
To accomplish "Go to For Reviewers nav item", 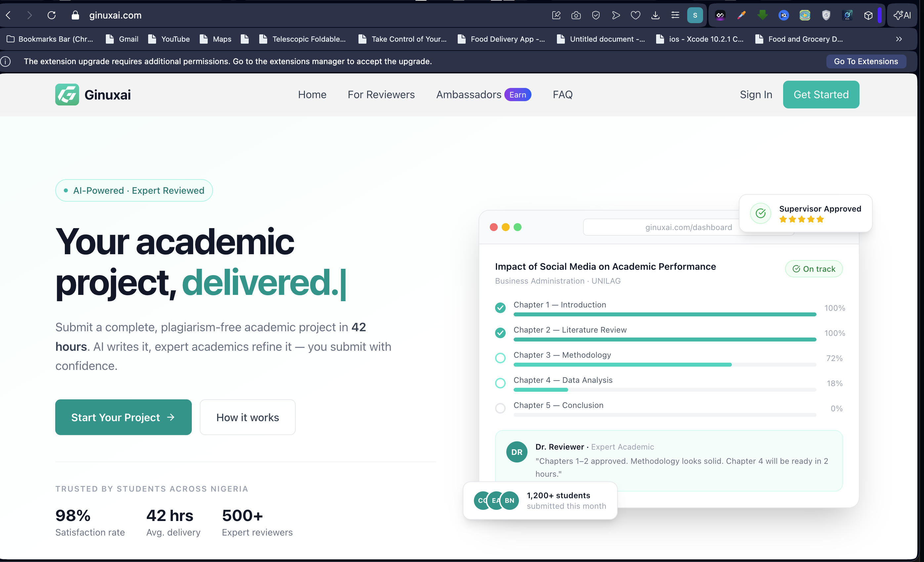I will point(381,95).
